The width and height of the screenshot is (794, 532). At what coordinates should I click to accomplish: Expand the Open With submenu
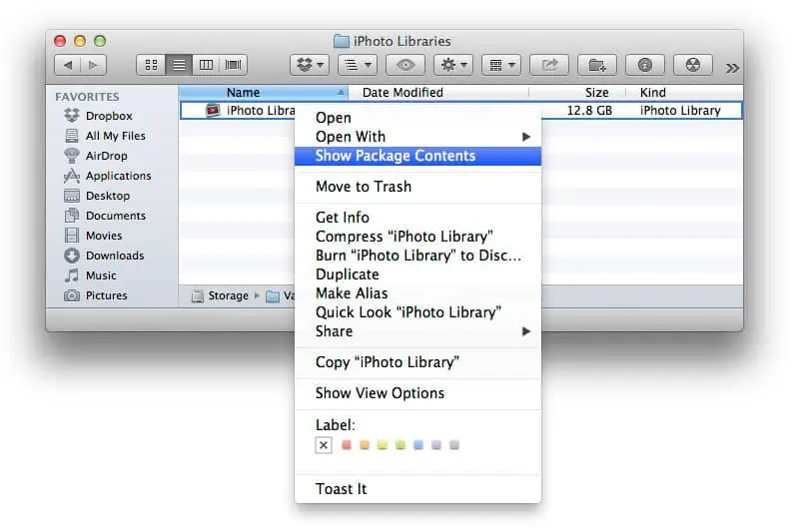click(x=417, y=137)
